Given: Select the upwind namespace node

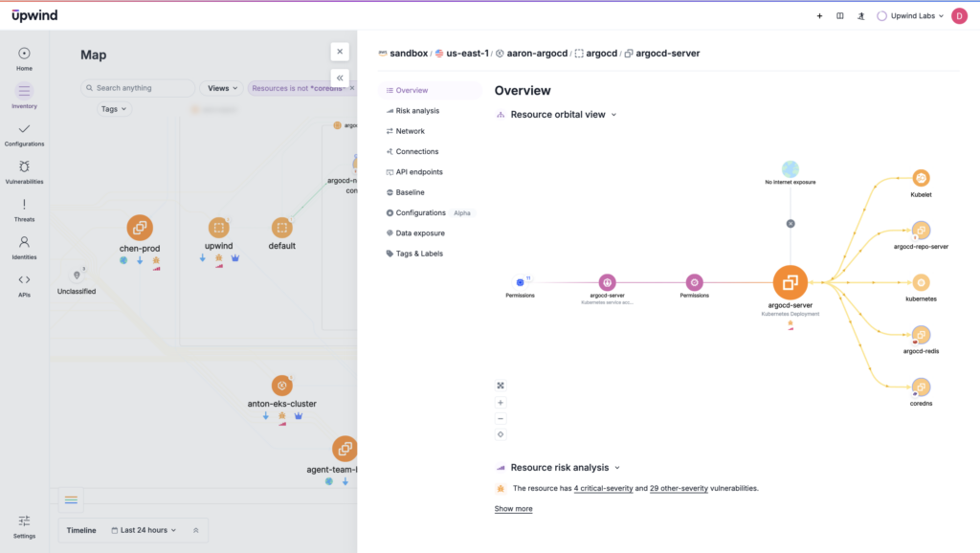Looking at the screenshot, I should click(x=219, y=228).
